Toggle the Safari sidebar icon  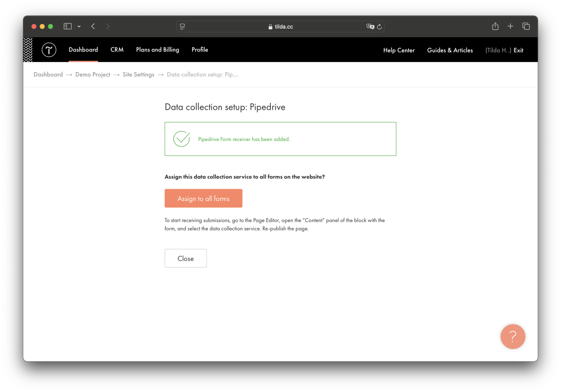(67, 26)
